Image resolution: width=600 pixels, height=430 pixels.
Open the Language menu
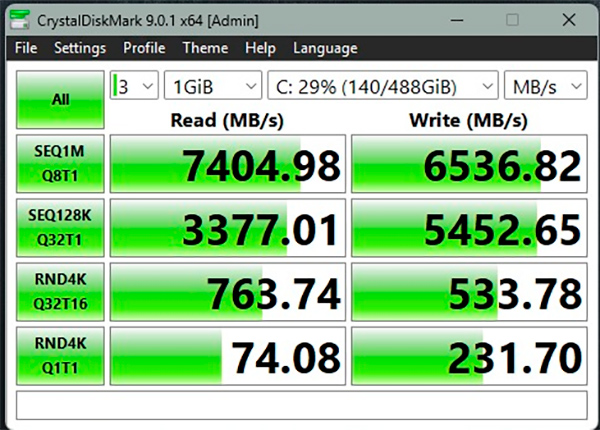coord(325,48)
